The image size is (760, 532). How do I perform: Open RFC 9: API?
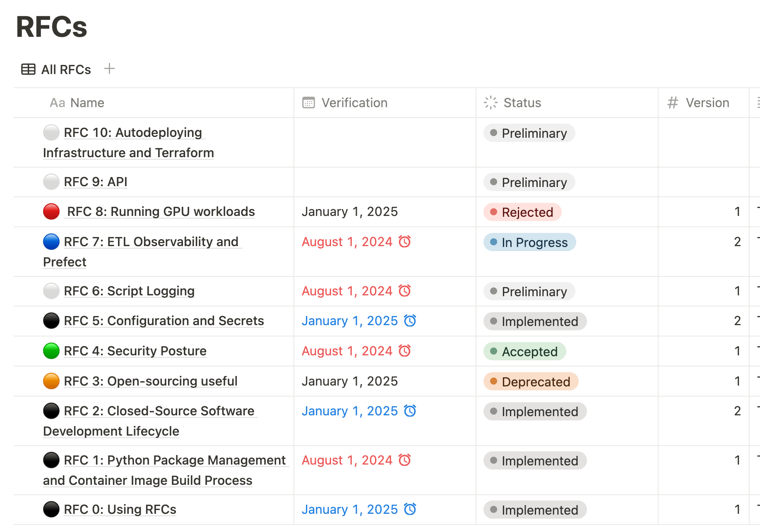tap(95, 182)
